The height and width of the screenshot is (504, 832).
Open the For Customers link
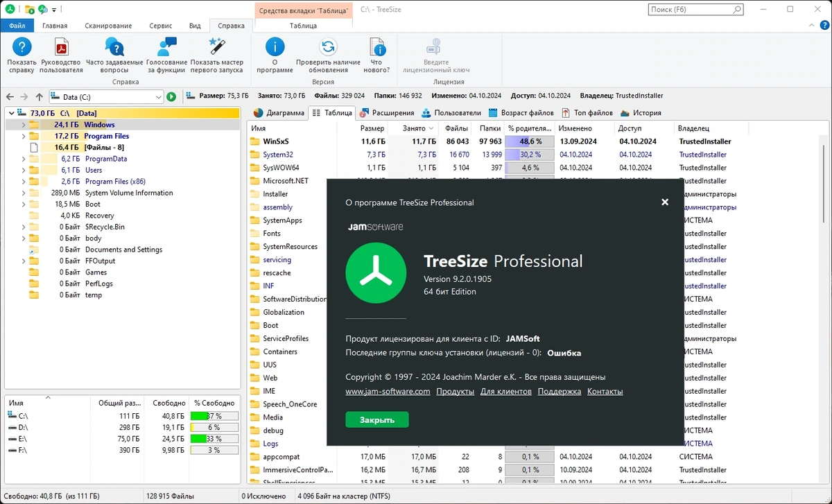pyautogui.click(x=506, y=392)
